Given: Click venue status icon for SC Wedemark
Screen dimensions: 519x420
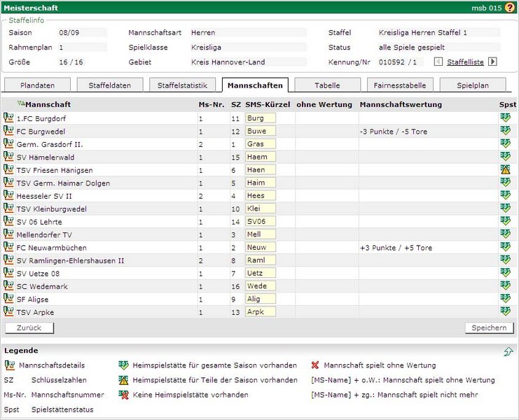Looking at the screenshot, I should [505, 286].
